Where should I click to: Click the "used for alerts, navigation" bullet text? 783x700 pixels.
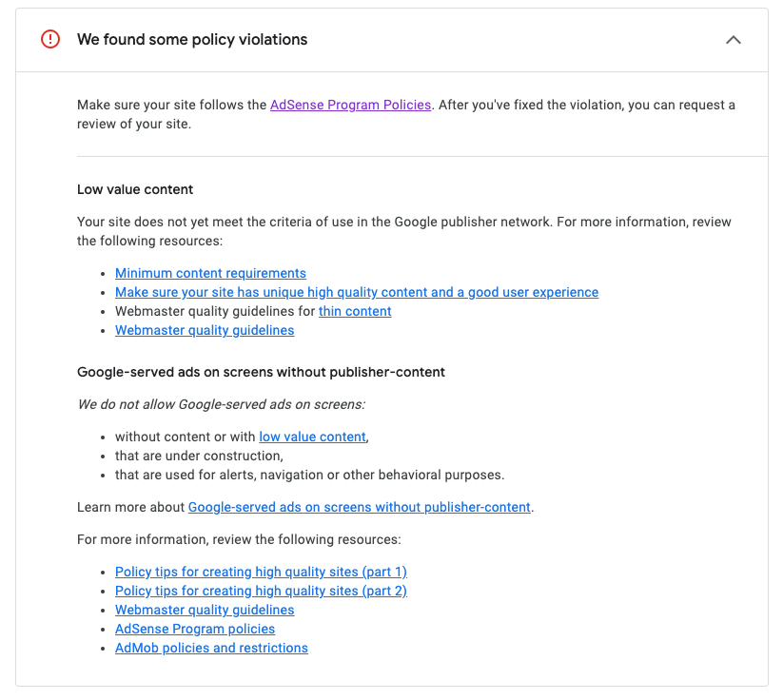point(309,476)
